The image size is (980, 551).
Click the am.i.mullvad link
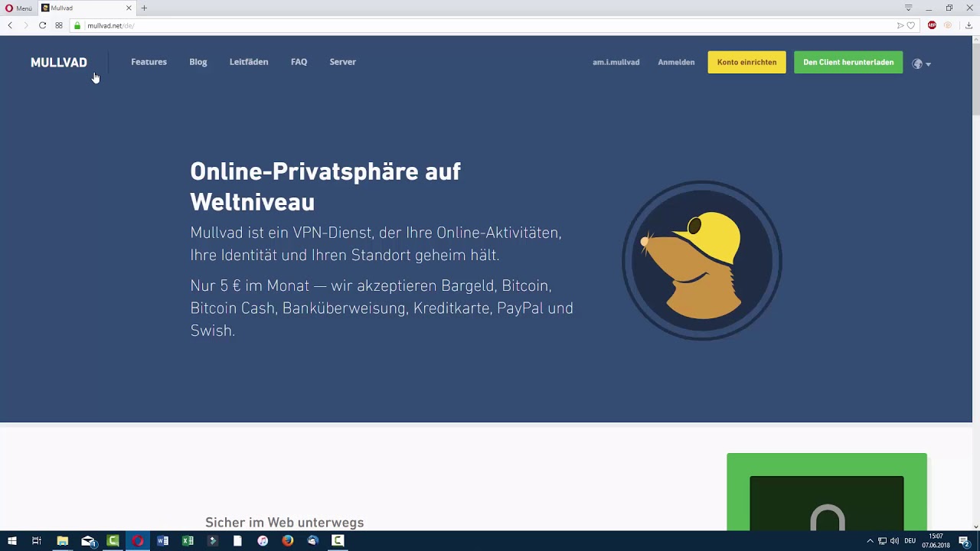tap(616, 63)
